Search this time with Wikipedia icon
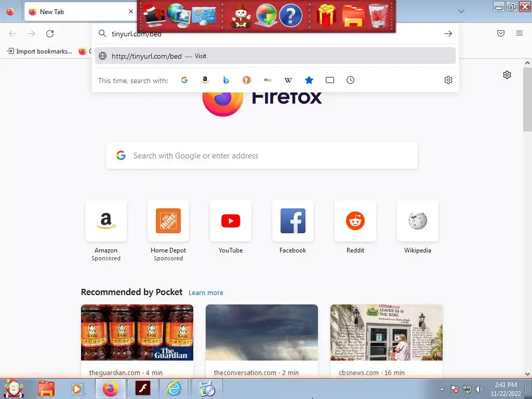Screen dimensions: 532x399 288,80
